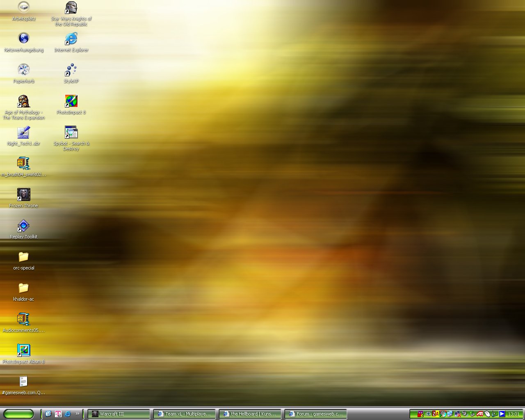Select the PhotoImpact 8 shortcut icon
The image size is (525, 420).
pos(71,101)
